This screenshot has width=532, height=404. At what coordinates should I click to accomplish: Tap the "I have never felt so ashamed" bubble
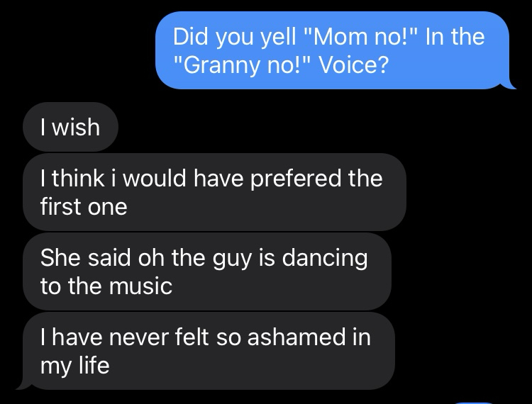(x=207, y=351)
